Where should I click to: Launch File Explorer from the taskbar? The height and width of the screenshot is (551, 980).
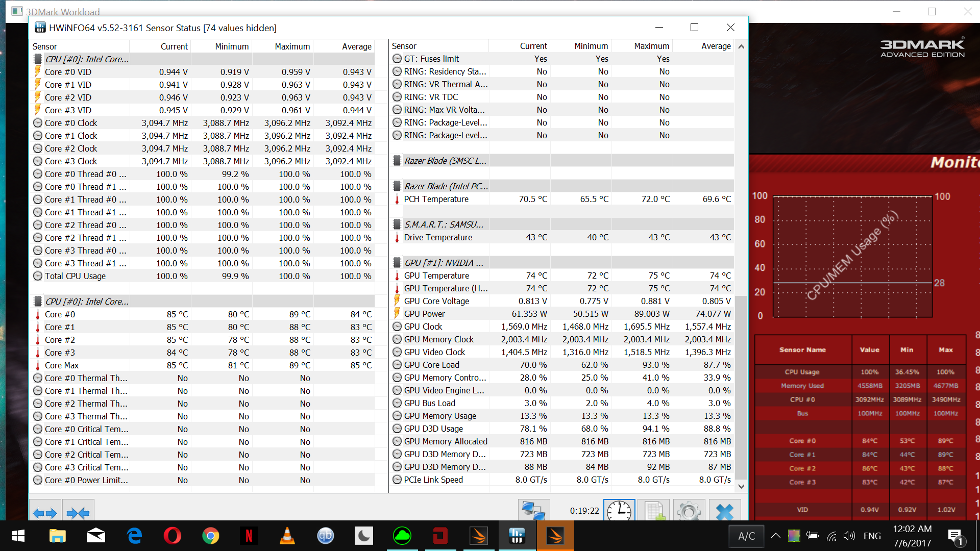coord(58,536)
